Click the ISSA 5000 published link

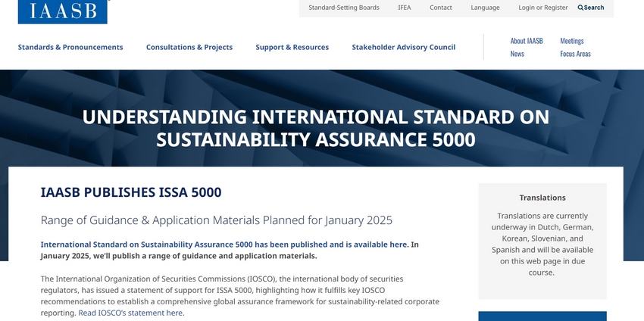click(224, 245)
